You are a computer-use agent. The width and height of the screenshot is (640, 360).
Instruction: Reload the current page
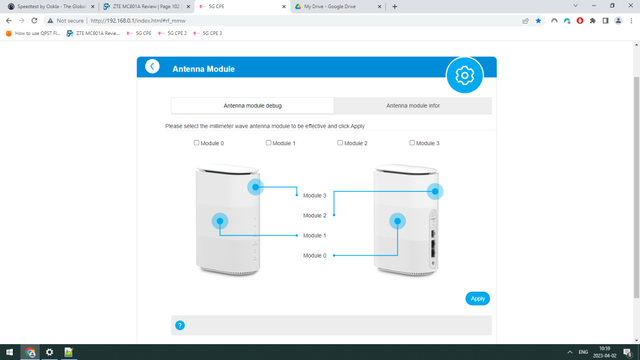pos(34,21)
